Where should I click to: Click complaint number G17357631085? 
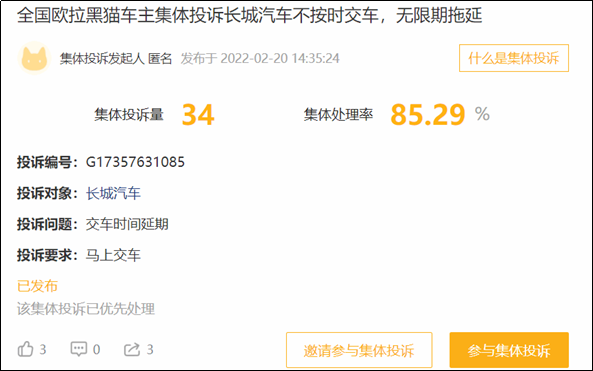(x=135, y=162)
